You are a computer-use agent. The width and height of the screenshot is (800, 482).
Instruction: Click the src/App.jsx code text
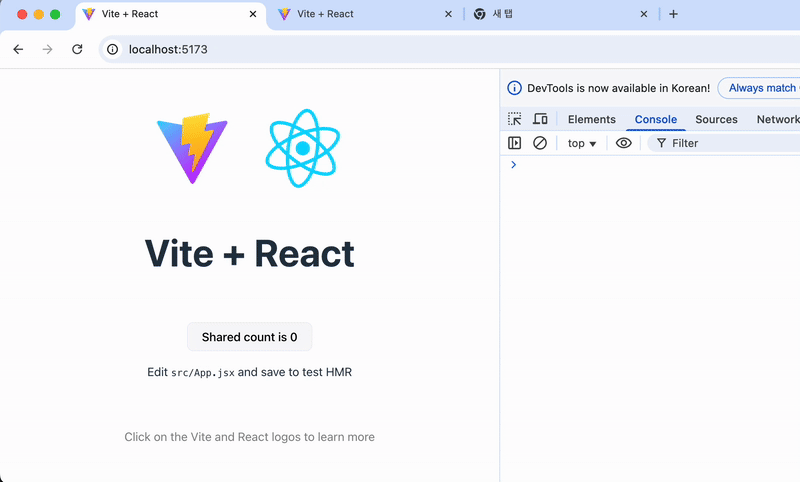click(203, 373)
